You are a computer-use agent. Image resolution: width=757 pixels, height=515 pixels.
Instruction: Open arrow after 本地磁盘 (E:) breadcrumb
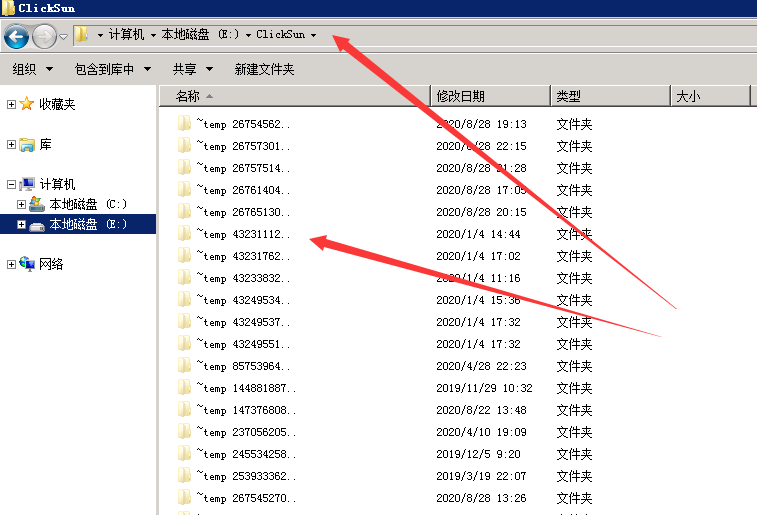pos(248,35)
